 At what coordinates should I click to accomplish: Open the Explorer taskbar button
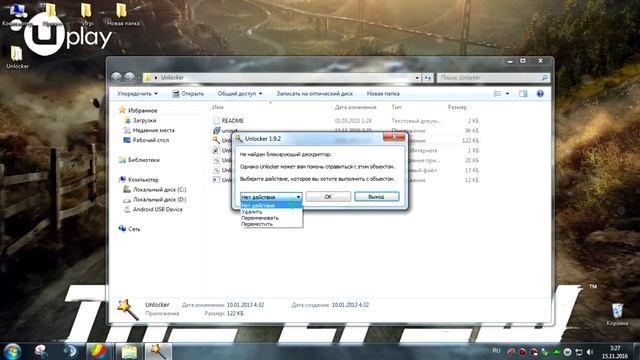point(129,351)
